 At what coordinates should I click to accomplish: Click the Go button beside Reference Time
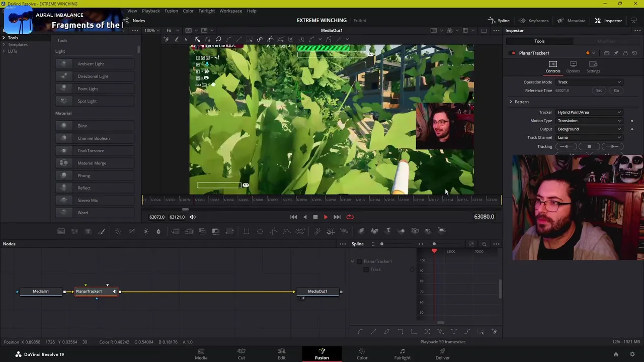616,90
